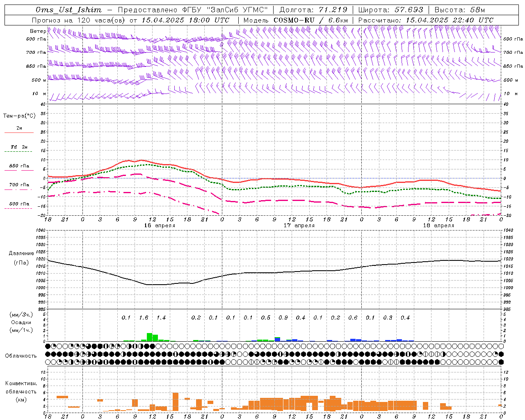Click the 700 гПа temperature legend entry

click(19, 185)
